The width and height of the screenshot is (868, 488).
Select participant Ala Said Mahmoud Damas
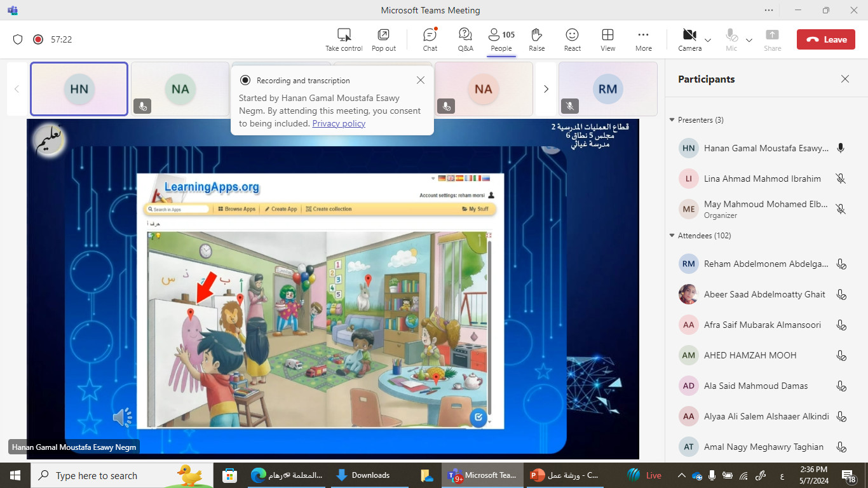click(x=763, y=386)
